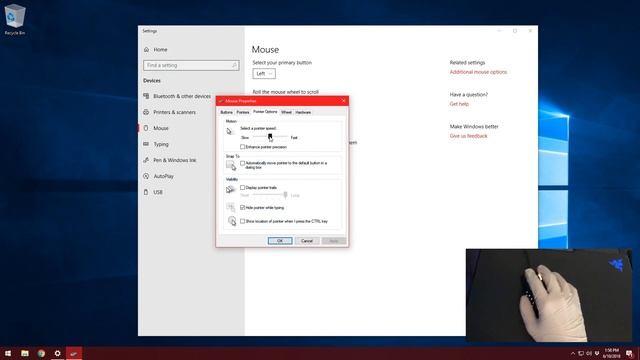Viewport: 640px width, 360px height.
Task: Click the Mouse icon in sidebar
Action: (146, 128)
